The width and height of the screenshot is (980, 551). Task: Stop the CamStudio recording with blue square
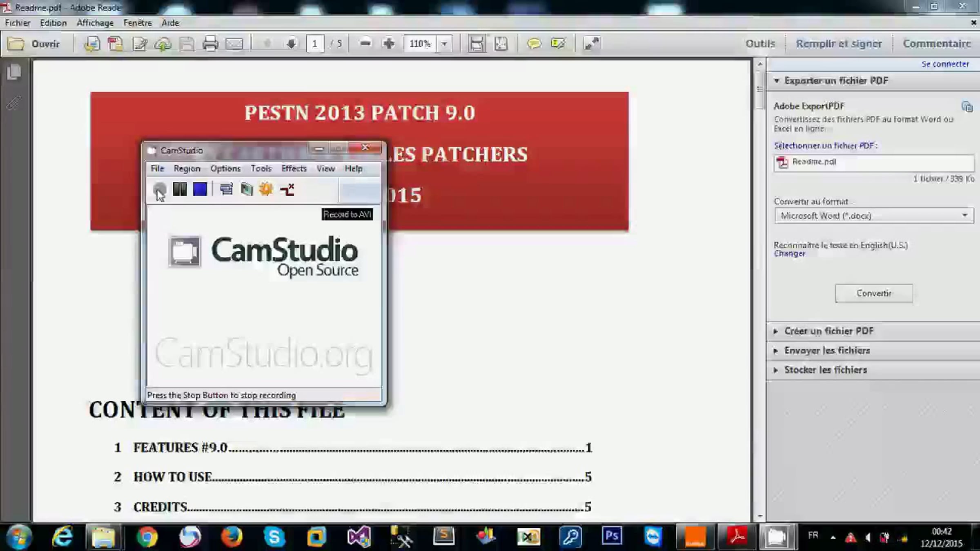pyautogui.click(x=200, y=189)
